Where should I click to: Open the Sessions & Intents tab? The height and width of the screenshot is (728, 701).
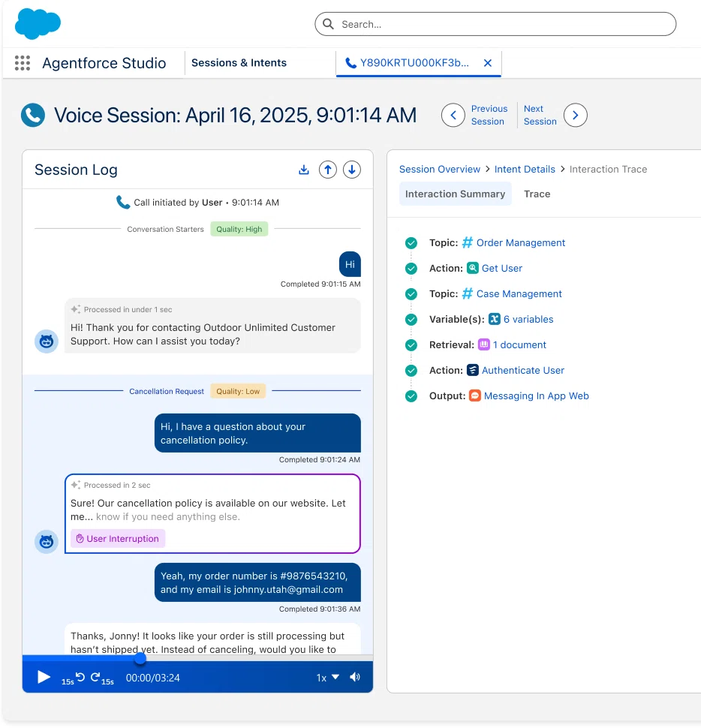tap(239, 63)
